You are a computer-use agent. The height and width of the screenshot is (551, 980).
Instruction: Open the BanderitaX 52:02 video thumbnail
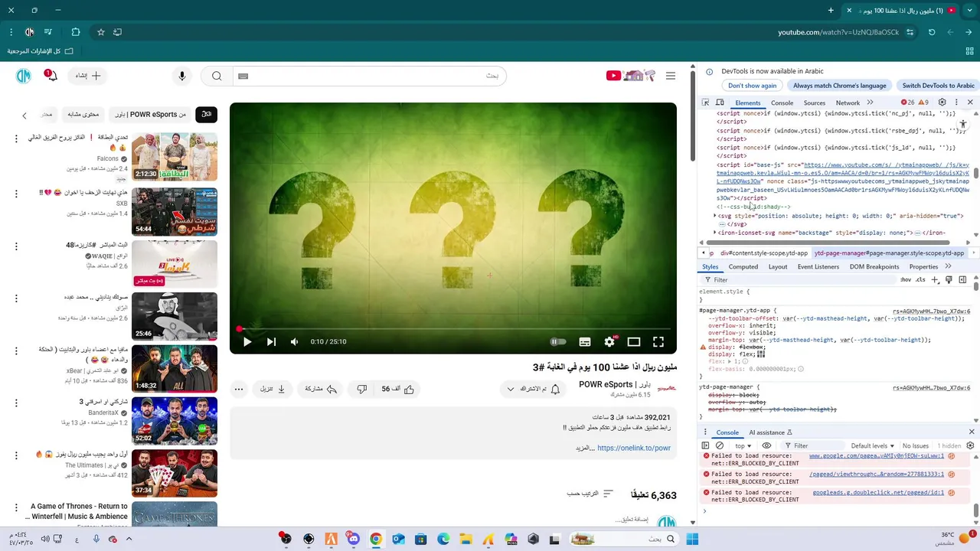[x=175, y=420]
